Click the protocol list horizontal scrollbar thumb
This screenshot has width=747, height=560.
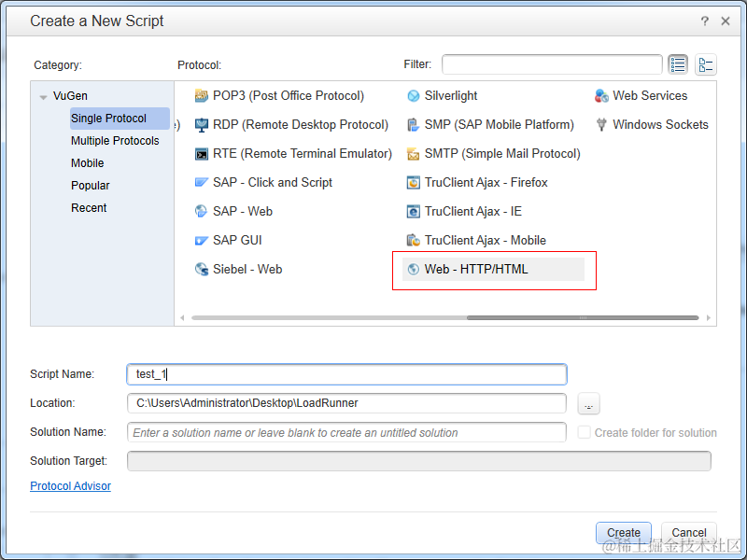coord(583,317)
